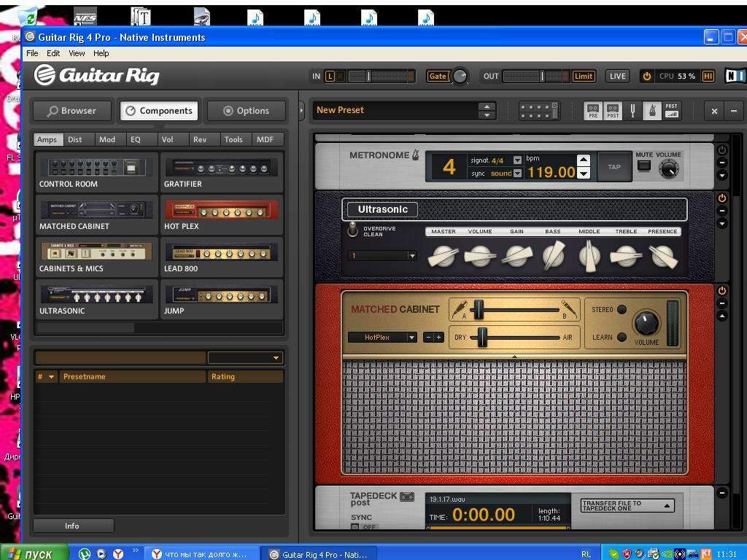Click the Native Instruments NI logo
This screenshot has width=747, height=560.
click(734, 76)
